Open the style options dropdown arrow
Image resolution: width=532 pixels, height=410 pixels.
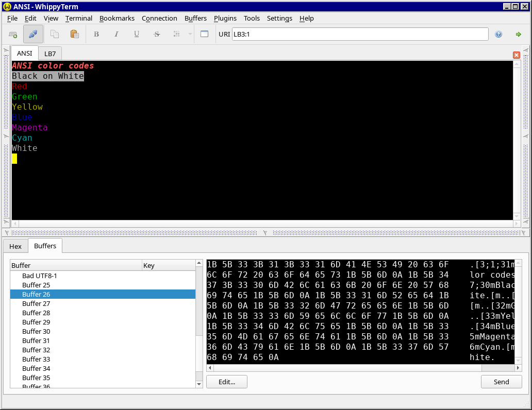pos(190,35)
